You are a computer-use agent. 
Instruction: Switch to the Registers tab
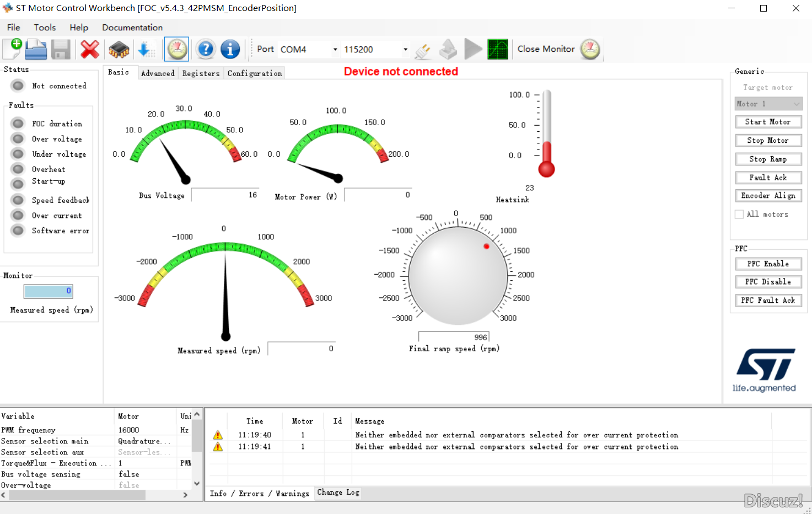[x=201, y=73]
